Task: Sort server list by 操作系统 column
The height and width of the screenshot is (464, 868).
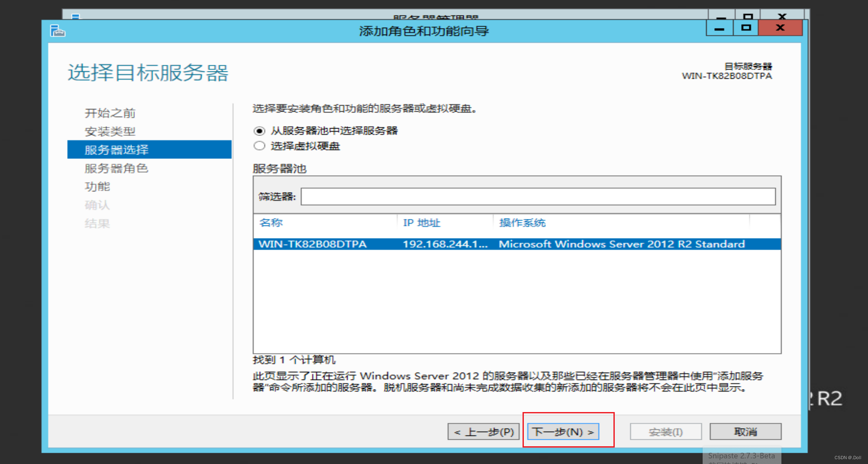Action: click(x=522, y=222)
